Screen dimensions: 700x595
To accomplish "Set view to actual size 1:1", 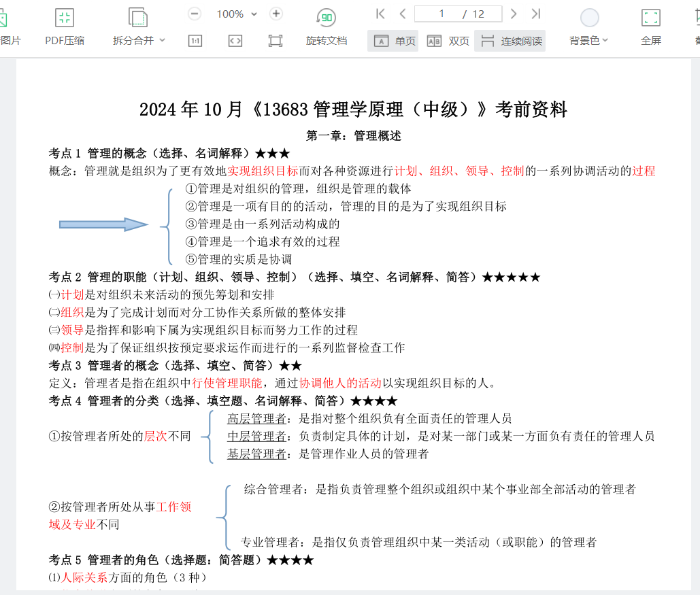I will point(195,41).
